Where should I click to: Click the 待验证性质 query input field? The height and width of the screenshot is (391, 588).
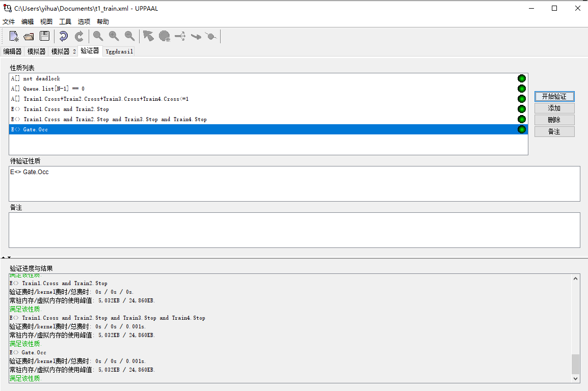[295, 184]
